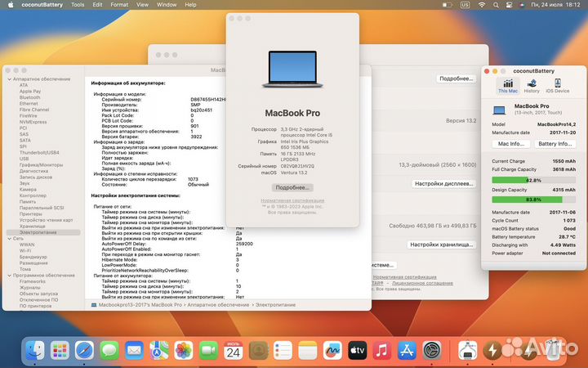Open the coconutBattery application menu
The width and height of the screenshot is (588, 368).
(42, 5)
